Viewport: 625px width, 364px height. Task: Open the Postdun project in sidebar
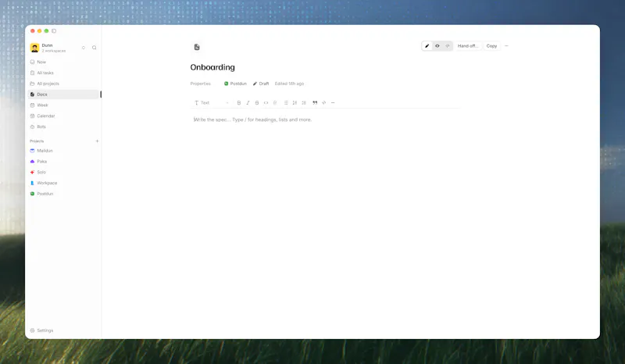point(63,194)
